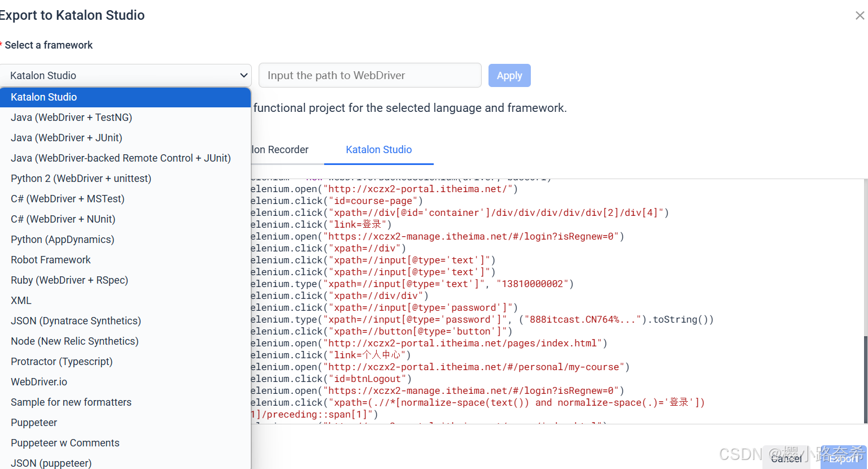Pick Java (WebDriver-backed Remote Control + JUnit)
The height and width of the screenshot is (469, 868).
point(125,158)
